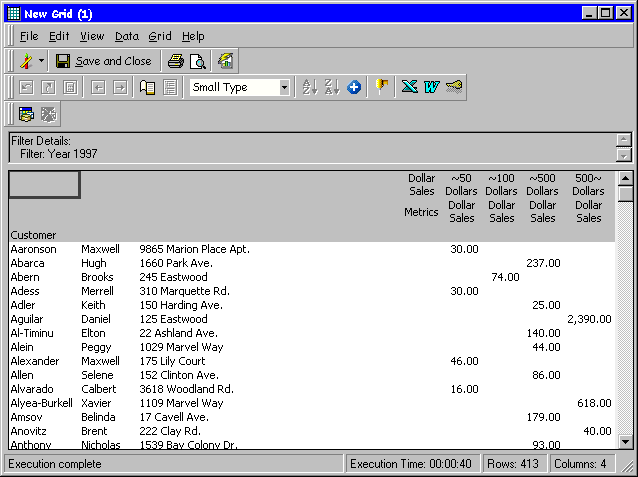Select the ~100 Dollars column header
638x477 pixels.
[501, 185]
